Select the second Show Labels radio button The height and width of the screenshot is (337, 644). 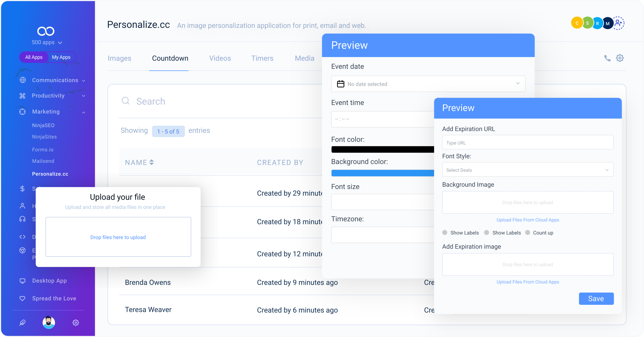pyautogui.click(x=487, y=233)
